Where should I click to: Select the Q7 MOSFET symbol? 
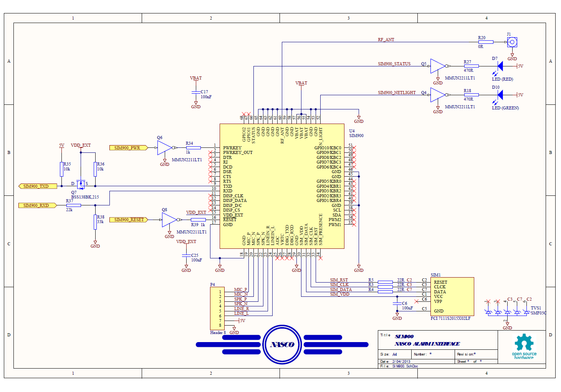coord(81,184)
